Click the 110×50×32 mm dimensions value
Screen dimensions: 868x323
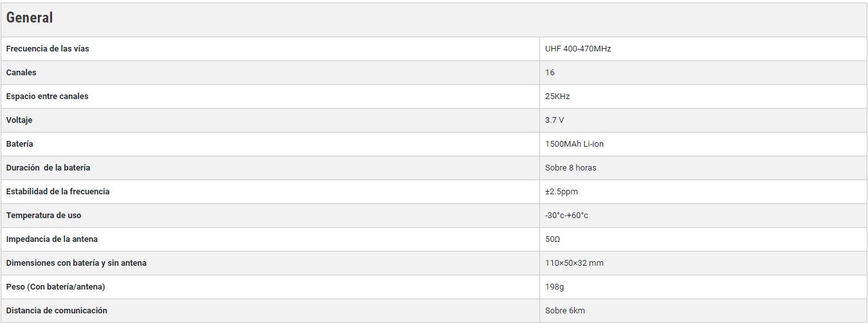[574, 263]
